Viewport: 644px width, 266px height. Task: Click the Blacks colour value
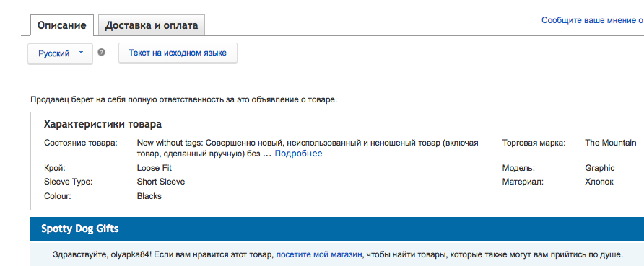point(149,196)
